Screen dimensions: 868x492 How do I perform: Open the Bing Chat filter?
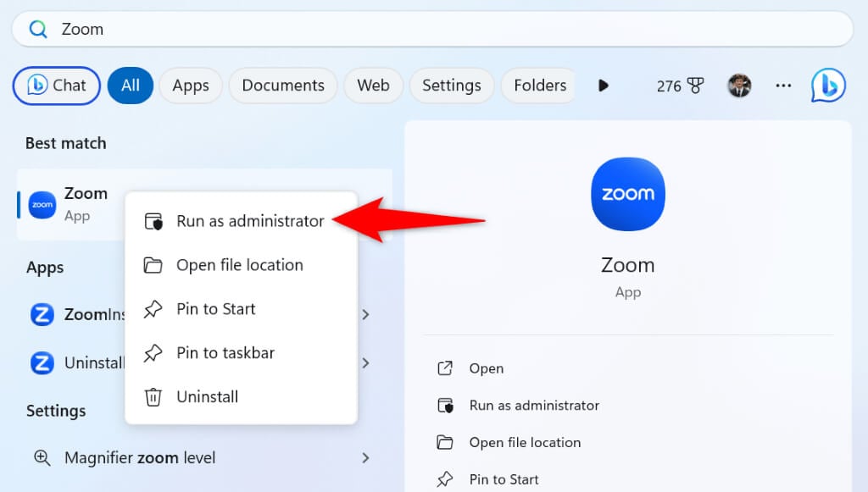(57, 86)
